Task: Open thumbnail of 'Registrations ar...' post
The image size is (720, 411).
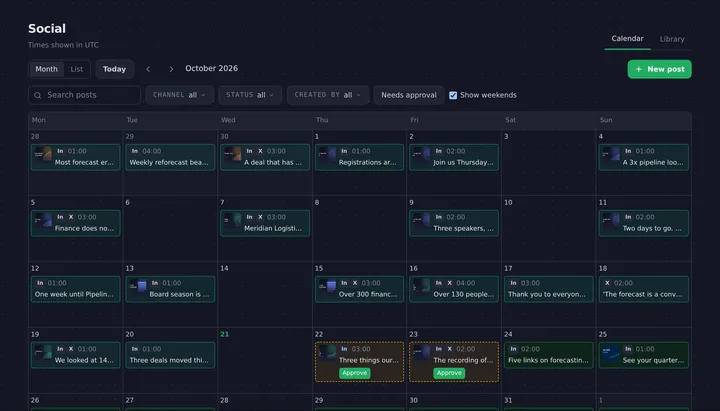Action: [x=327, y=154]
